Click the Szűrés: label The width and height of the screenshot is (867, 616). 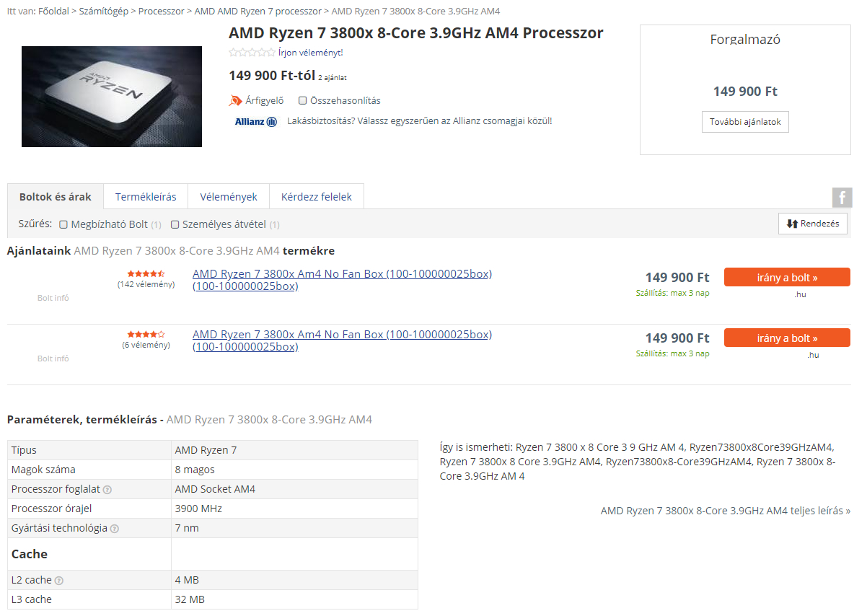tap(35, 224)
